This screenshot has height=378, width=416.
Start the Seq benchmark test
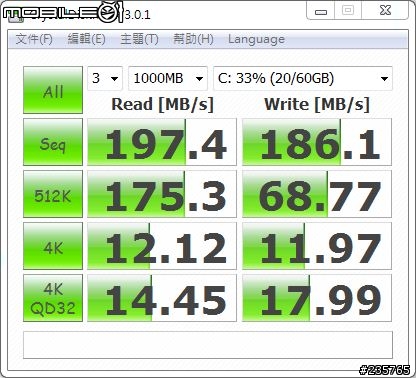pyautogui.click(x=53, y=142)
